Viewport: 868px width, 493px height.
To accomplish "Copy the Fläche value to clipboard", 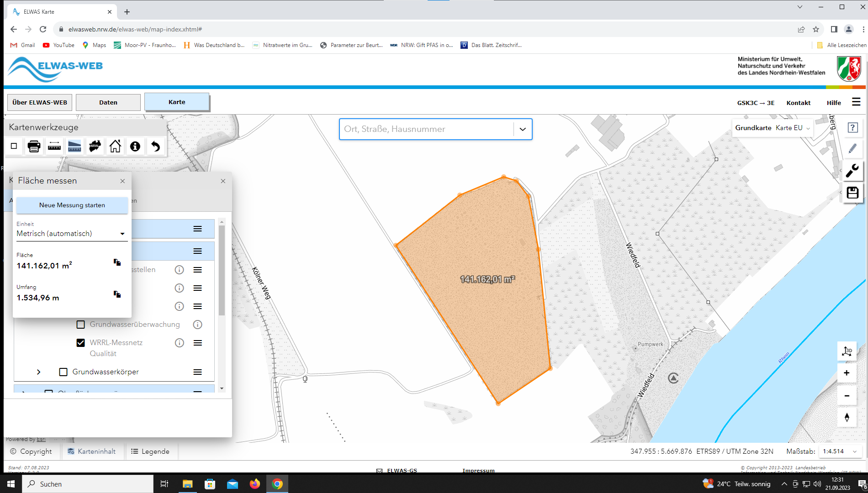I will pos(117,262).
